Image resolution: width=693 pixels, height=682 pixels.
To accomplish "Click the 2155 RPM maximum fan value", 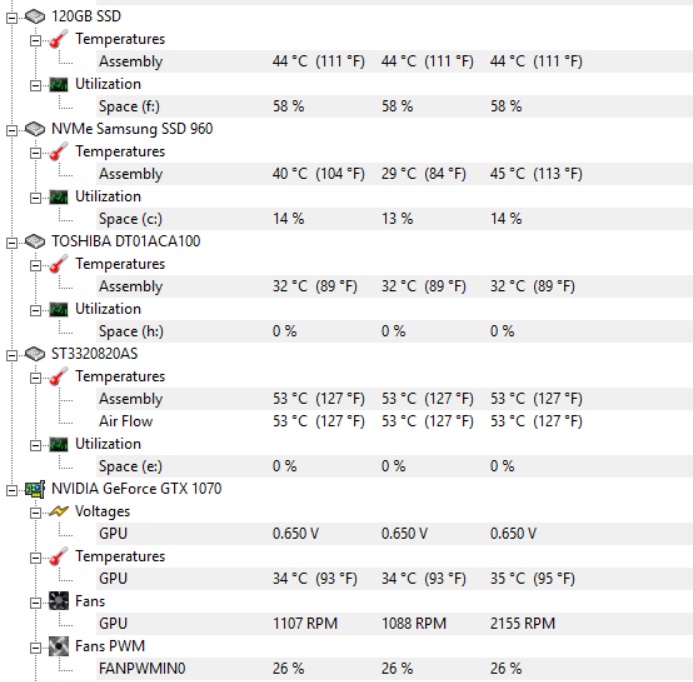I will 521,623.
